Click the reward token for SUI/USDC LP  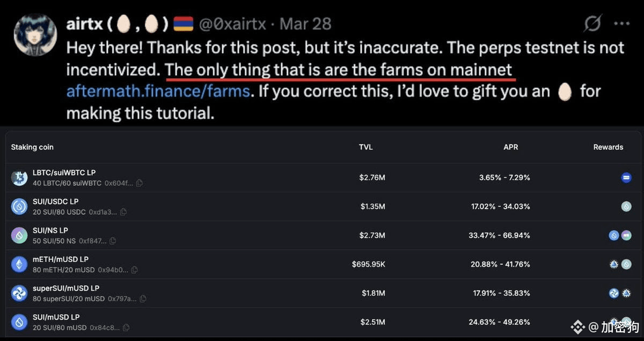coord(626,206)
